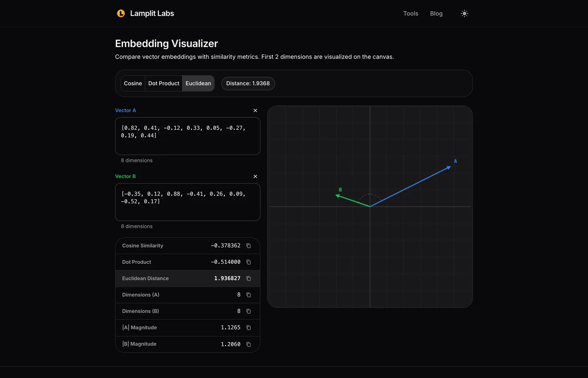
Task: Select the Euclidean metric tab
Action: coord(198,83)
